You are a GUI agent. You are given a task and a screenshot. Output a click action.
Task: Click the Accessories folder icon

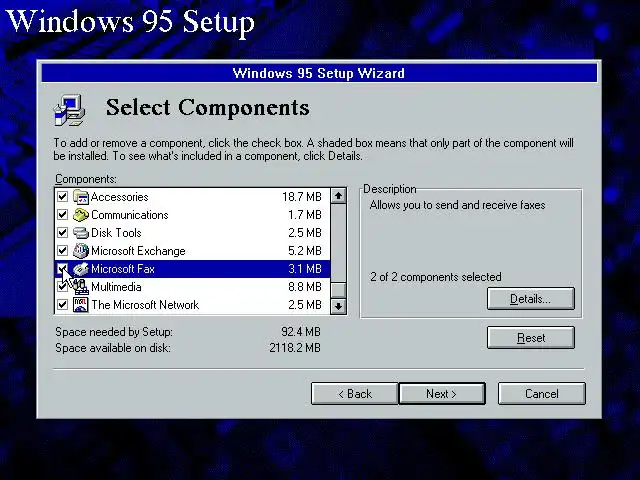click(81, 197)
